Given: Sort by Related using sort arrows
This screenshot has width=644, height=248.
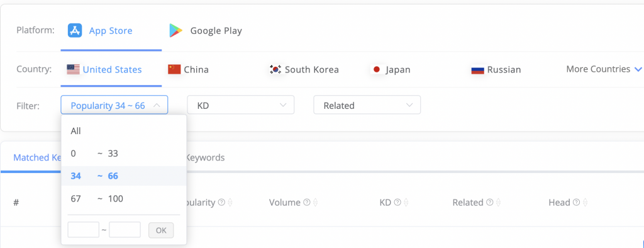Looking at the screenshot, I should (498, 202).
